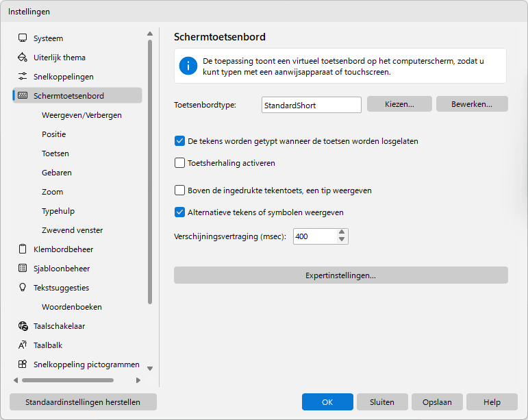Open the Typehulp subsection

[x=58, y=211]
